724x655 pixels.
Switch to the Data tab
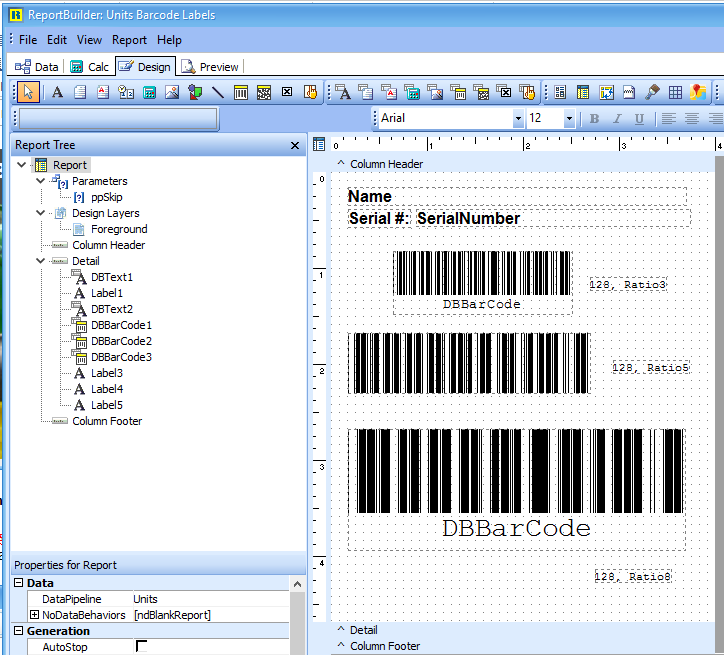(x=37, y=67)
